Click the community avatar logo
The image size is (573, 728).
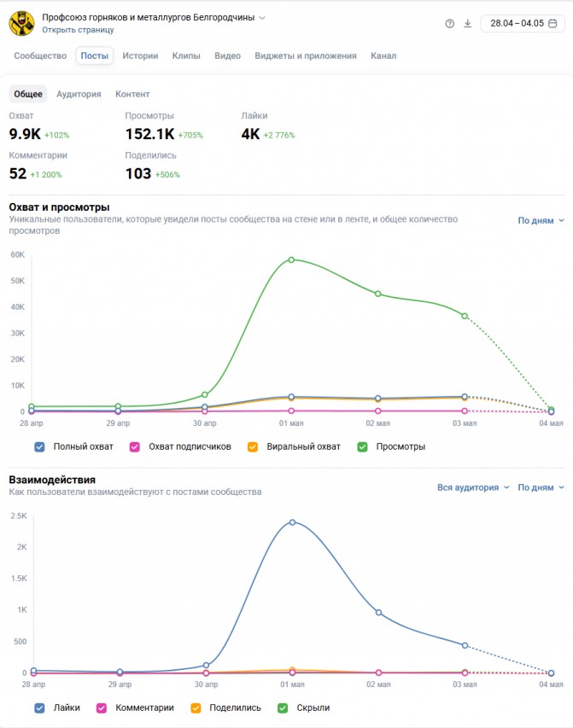[x=21, y=23]
